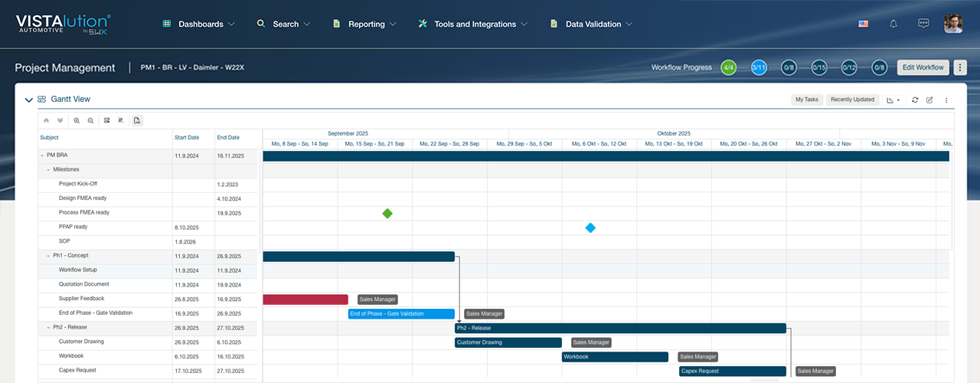Collapse all rows with double-up arrows icon
This screenshot has width=980, height=383.
(x=46, y=120)
